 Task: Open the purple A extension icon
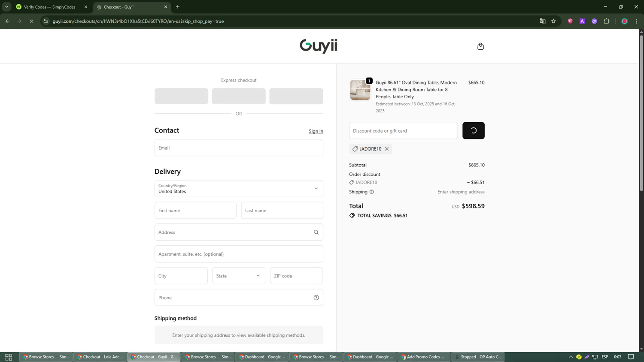(x=582, y=21)
